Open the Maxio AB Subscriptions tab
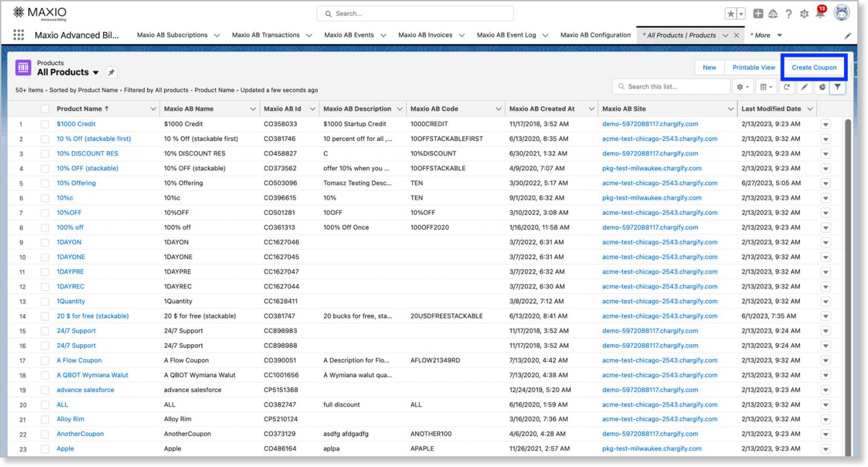Viewport: 868px width, 467px height. pos(172,35)
